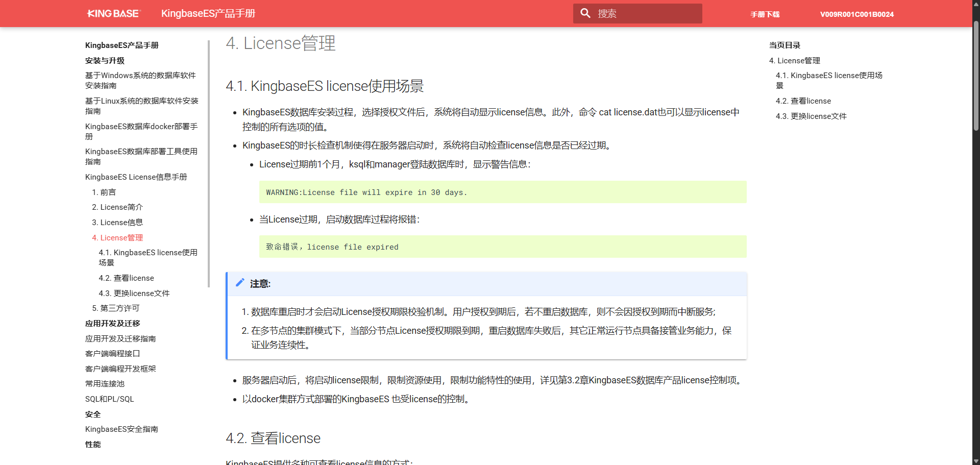Click the scrollbar down arrow
This screenshot has height=465, width=980.
[975, 460]
